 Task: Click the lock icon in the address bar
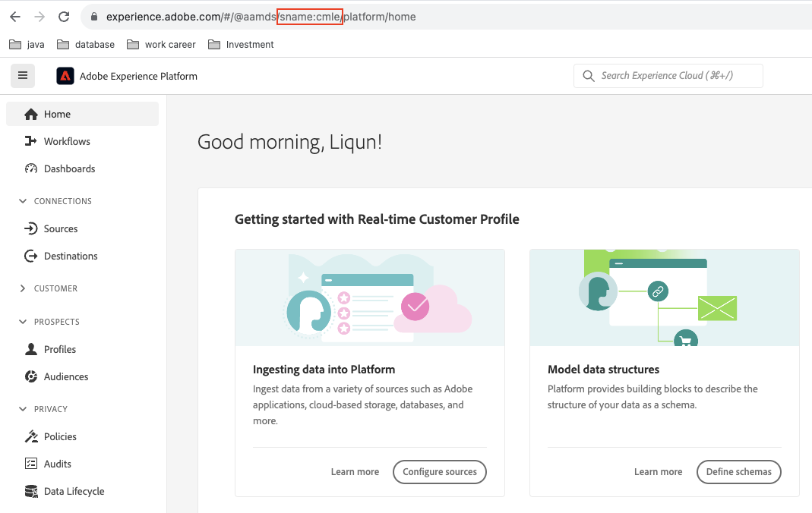pos(93,17)
